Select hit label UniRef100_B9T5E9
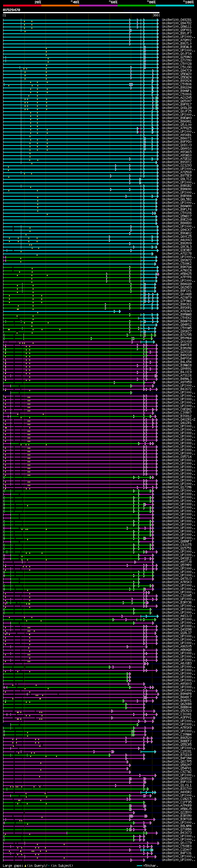 click(176, 176)
